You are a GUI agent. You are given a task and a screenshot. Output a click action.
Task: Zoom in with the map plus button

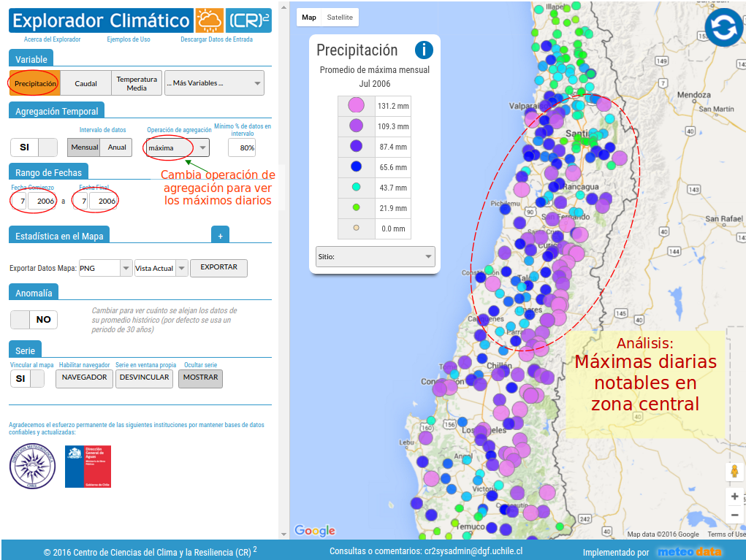tap(734, 496)
